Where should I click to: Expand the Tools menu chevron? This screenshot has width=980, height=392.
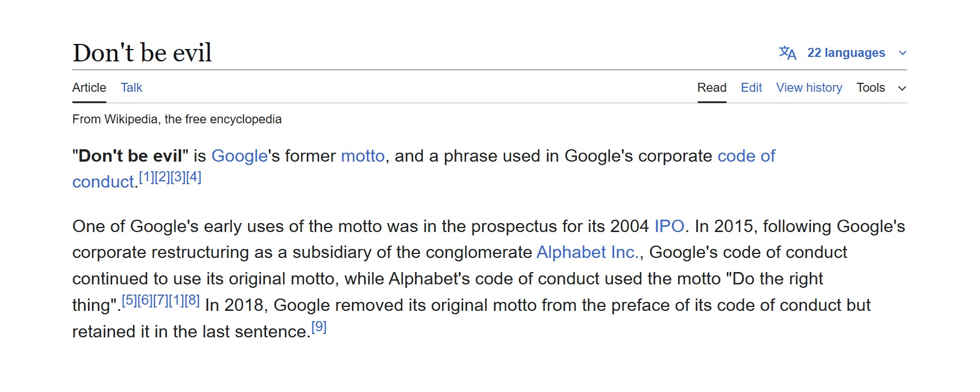pos(902,88)
